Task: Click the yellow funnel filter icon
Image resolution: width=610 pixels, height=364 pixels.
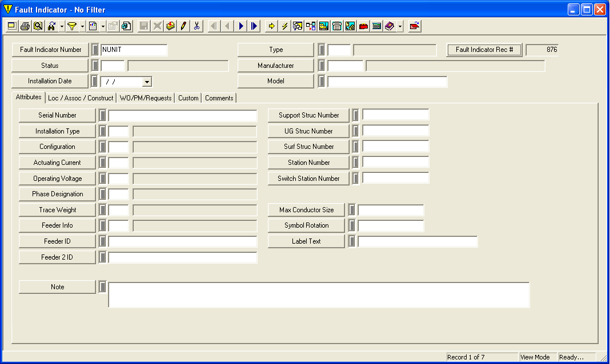Action: tap(72, 26)
